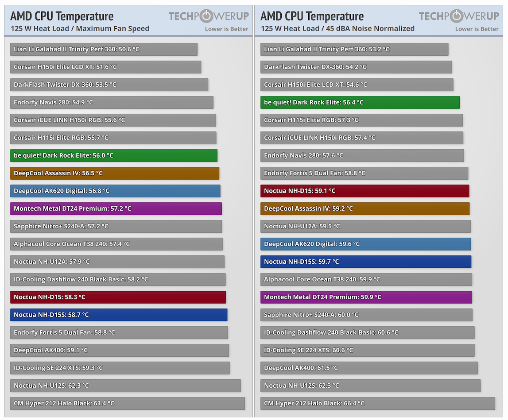This screenshot has width=508, height=420.
Task: Click blue DeepCool AK620 Digital 56.8 °C bar
Action: (115, 191)
